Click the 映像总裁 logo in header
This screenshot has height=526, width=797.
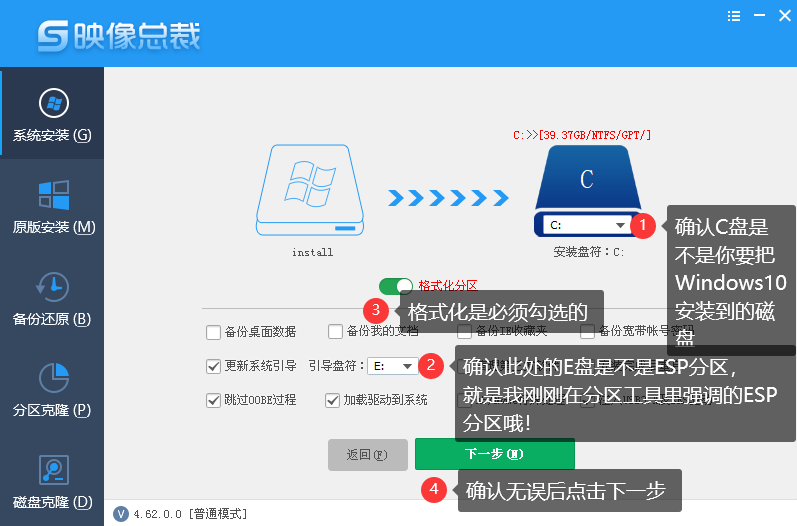click(119, 36)
